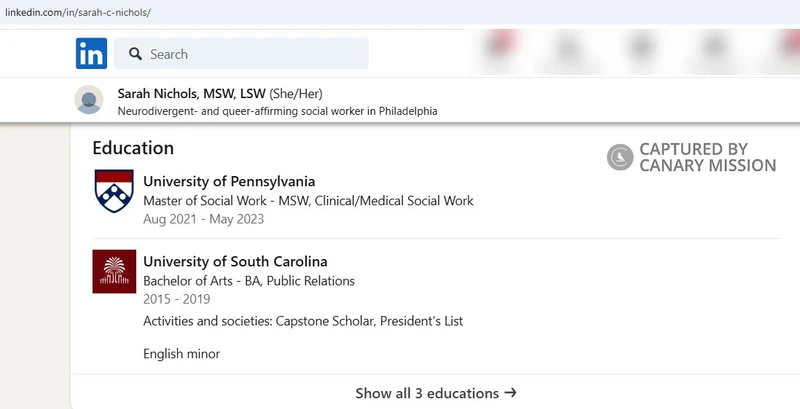Viewport: 800px width, 409px height.
Task: Click the Education section heading
Action: tap(133, 147)
